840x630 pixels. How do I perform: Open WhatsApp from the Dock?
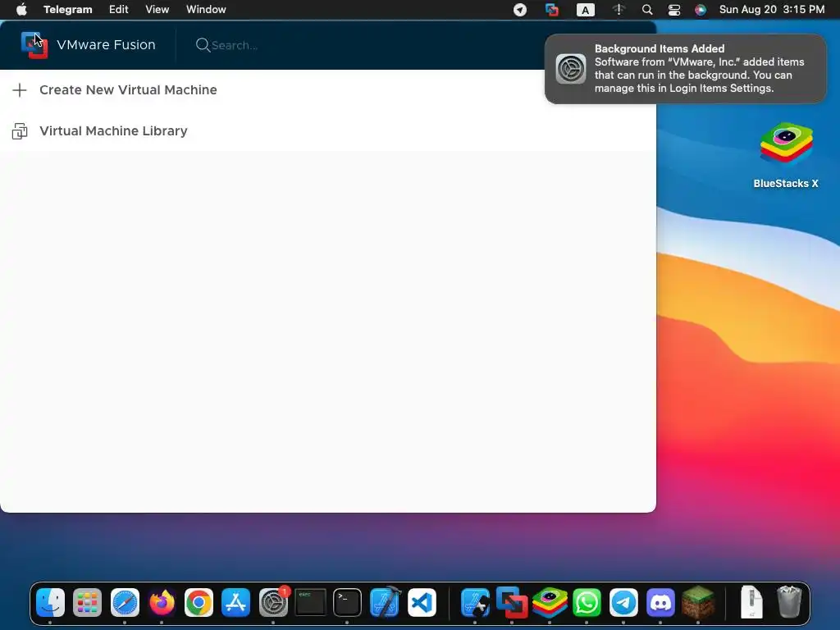pos(587,603)
